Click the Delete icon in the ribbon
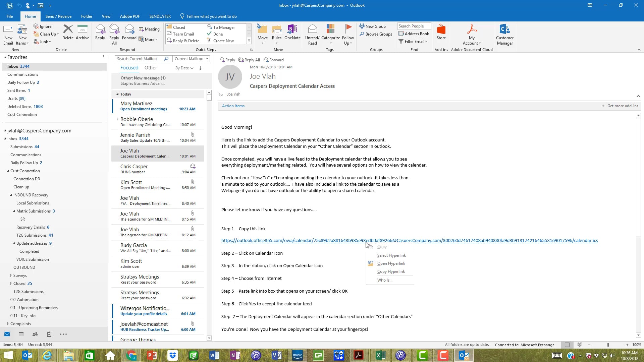This screenshot has height=362, width=644. [68, 33]
